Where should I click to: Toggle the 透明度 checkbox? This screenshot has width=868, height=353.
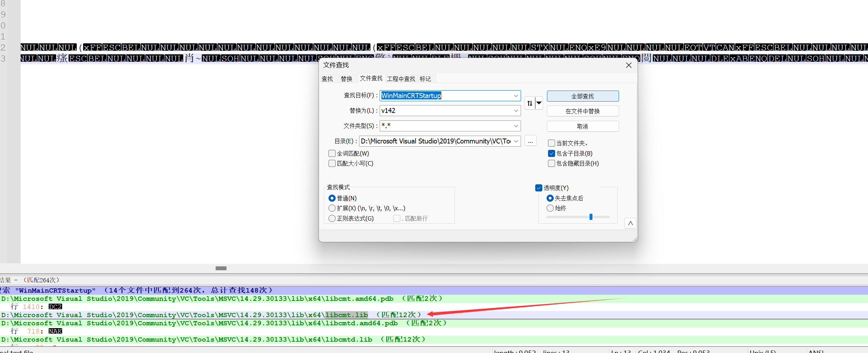pyautogui.click(x=539, y=188)
